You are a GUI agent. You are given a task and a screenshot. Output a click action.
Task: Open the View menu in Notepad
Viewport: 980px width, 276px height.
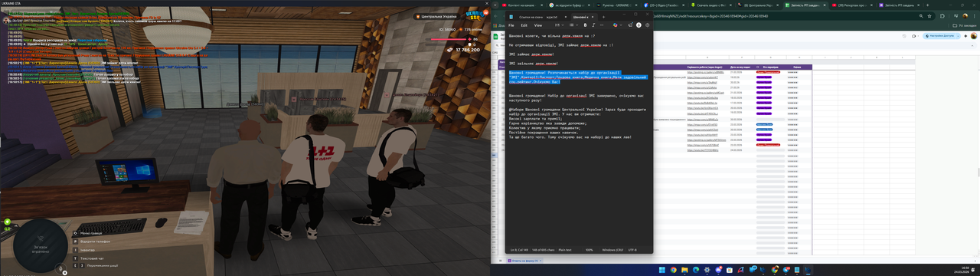(538, 25)
